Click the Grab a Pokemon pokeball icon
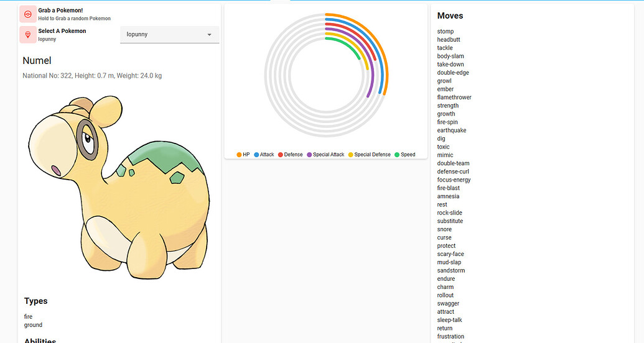Viewport: 644px width, 343px height. click(28, 14)
